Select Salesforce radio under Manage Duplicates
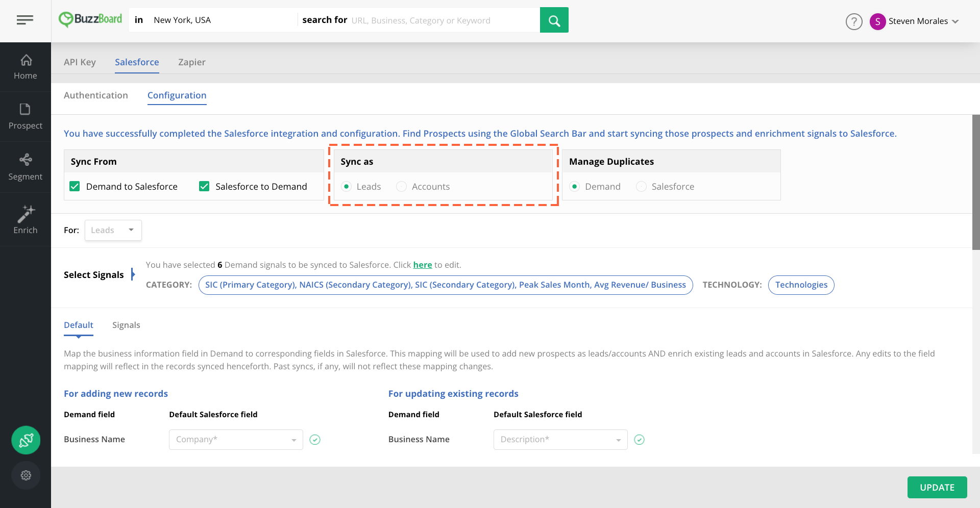 [641, 186]
